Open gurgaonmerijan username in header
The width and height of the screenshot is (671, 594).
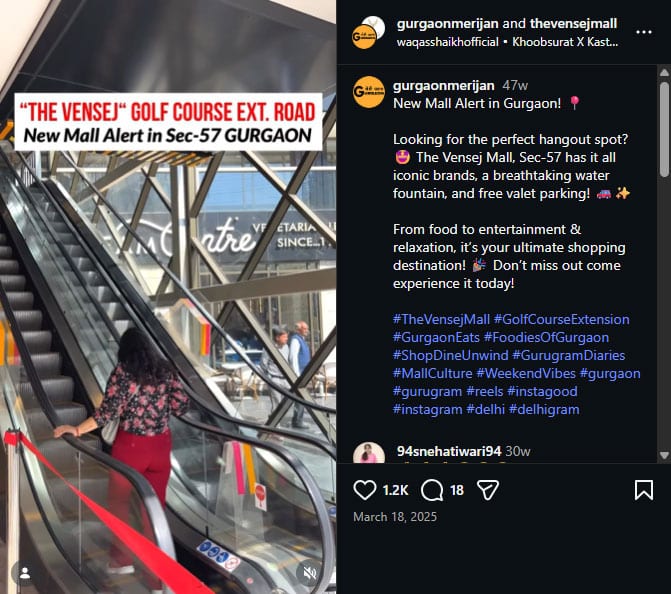coord(448,23)
